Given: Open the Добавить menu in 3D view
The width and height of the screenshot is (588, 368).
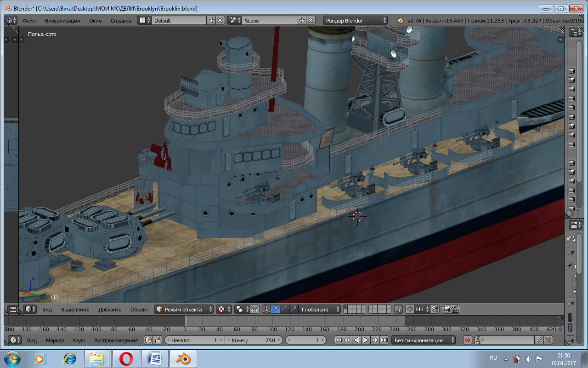Looking at the screenshot, I should pyautogui.click(x=110, y=310).
